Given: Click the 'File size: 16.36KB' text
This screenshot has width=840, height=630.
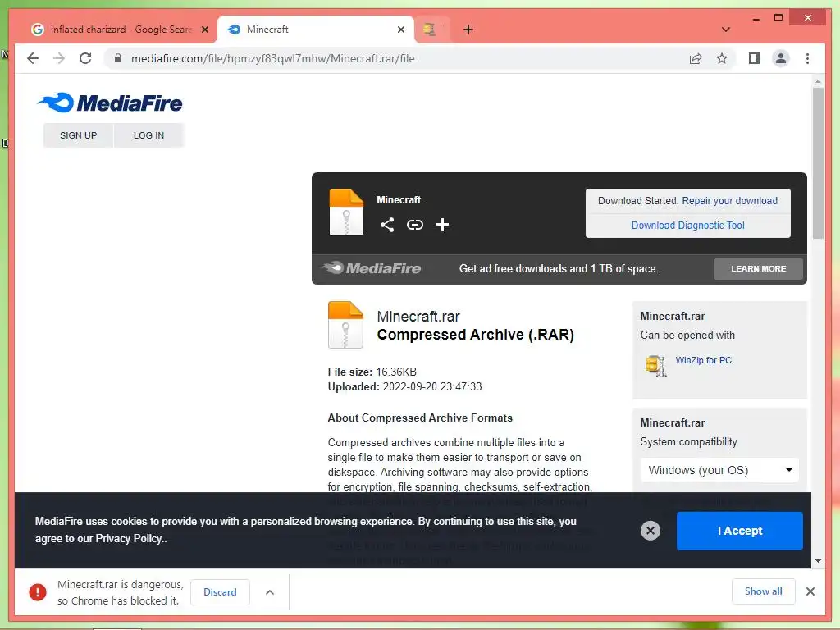Looking at the screenshot, I should coord(372,372).
